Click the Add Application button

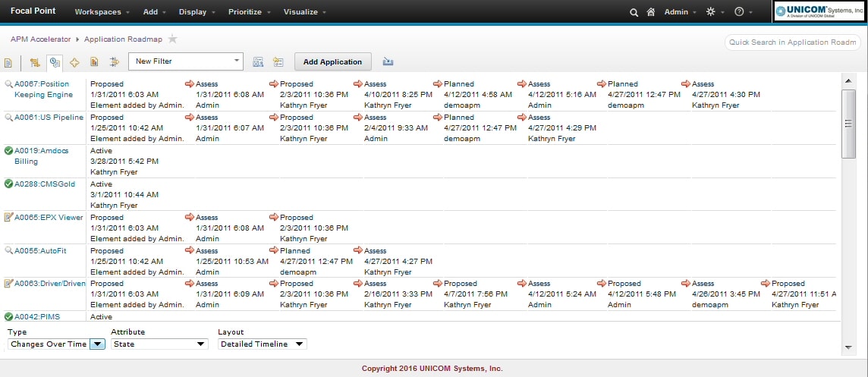[x=332, y=61]
